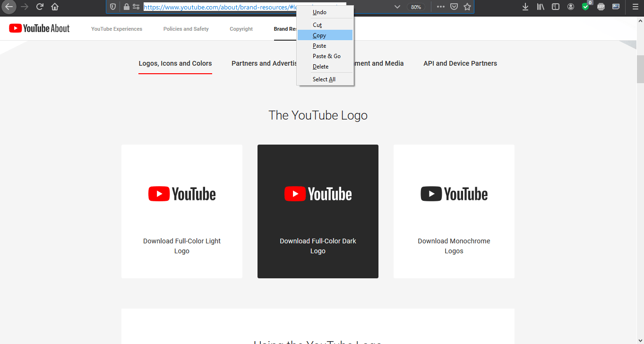644x344 pixels.
Task: Open the YouTube Experiences nav link
Action: click(117, 29)
